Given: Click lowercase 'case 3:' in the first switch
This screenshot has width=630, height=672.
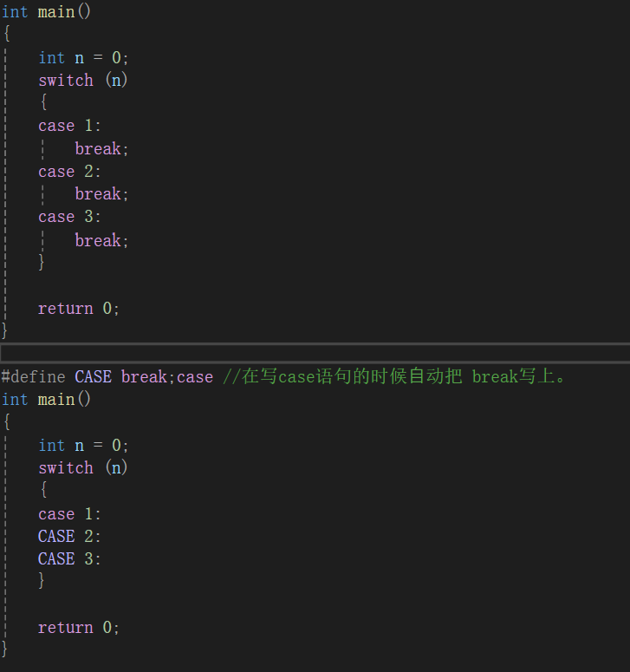Looking at the screenshot, I should click(x=69, y=217).
